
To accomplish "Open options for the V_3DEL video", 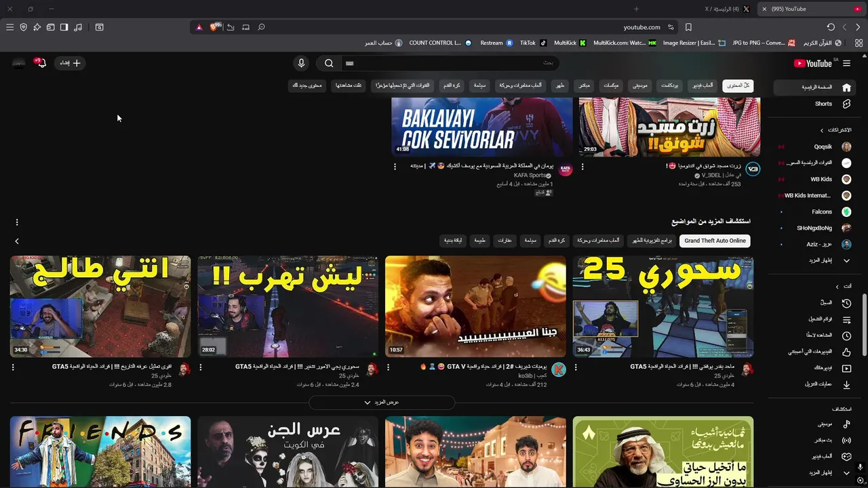I will pyautogui.click(x=583, y=166).
